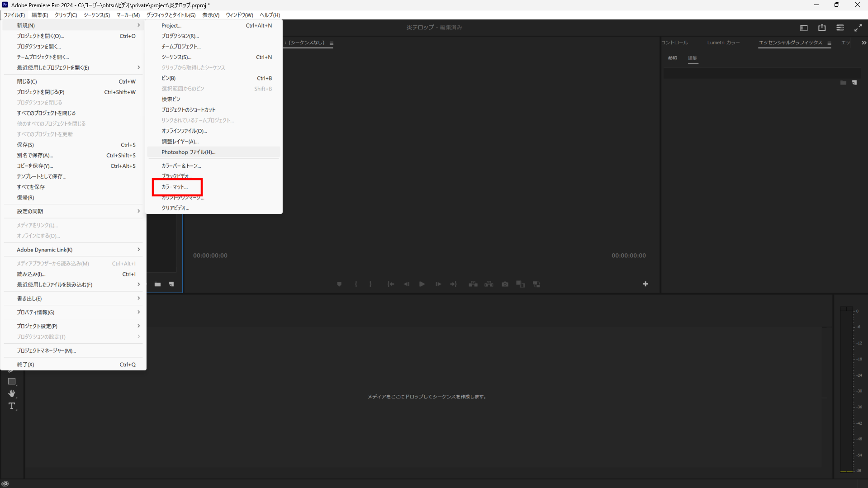Screen dimensions: 868x488
Task: Choose カラーバー＆トーン... menu entry
Action: click(214, 166)
